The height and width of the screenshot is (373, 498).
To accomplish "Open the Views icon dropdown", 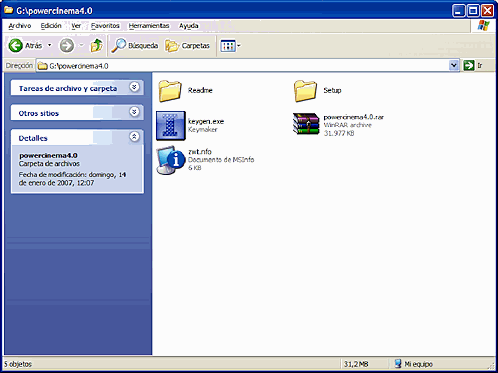I will coord(230,46).
